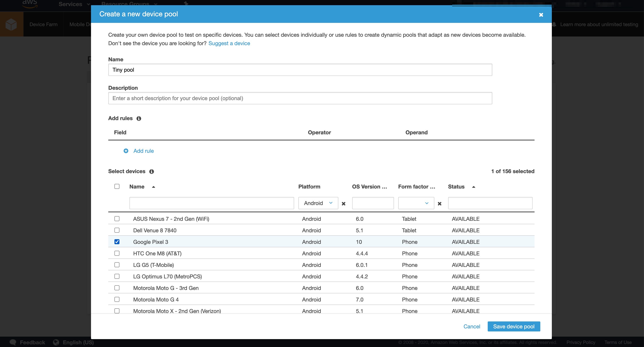Open the Form factor filter dropdown
Image resolution: width=644 pixels, height=347 pixels.
416,203
